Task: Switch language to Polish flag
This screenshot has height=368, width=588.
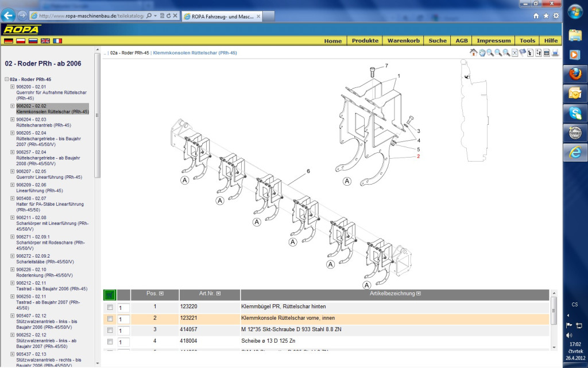Action: (21, 41)
